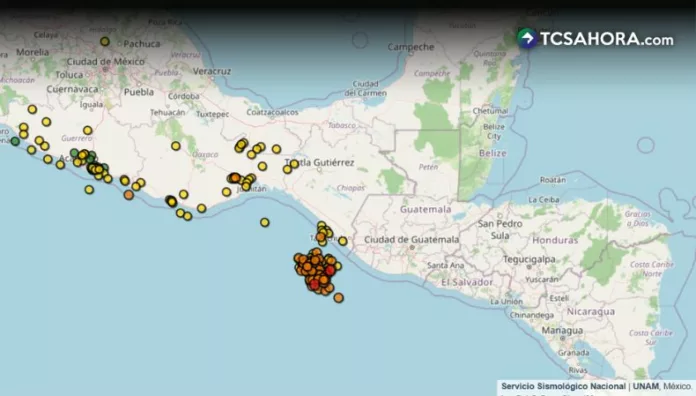
Task: Select the green earthquake marker at far left coast
Action: pyautogui.click(x=15, y=141)
